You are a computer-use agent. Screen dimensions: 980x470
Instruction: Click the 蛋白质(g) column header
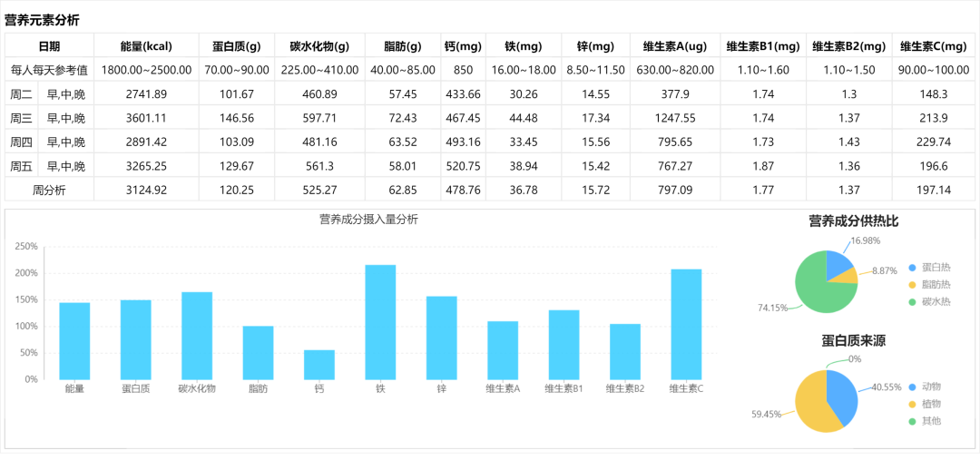(x=236, y=46)
